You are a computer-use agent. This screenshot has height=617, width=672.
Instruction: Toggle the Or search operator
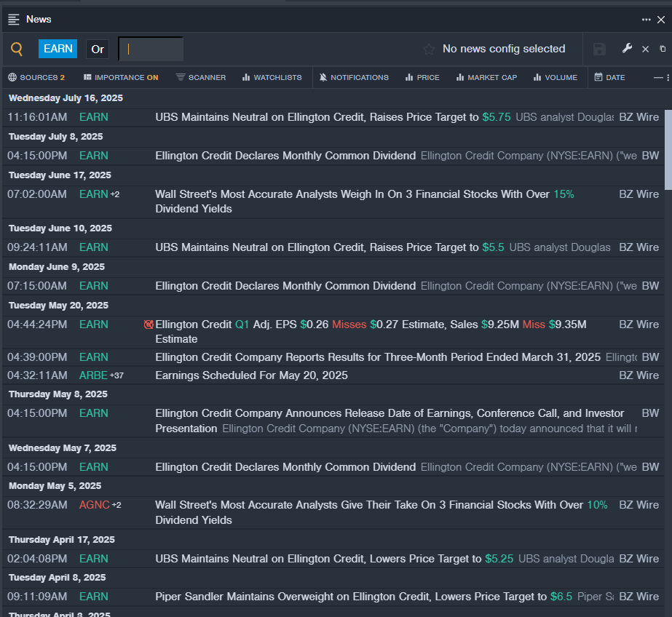(98, 49)
